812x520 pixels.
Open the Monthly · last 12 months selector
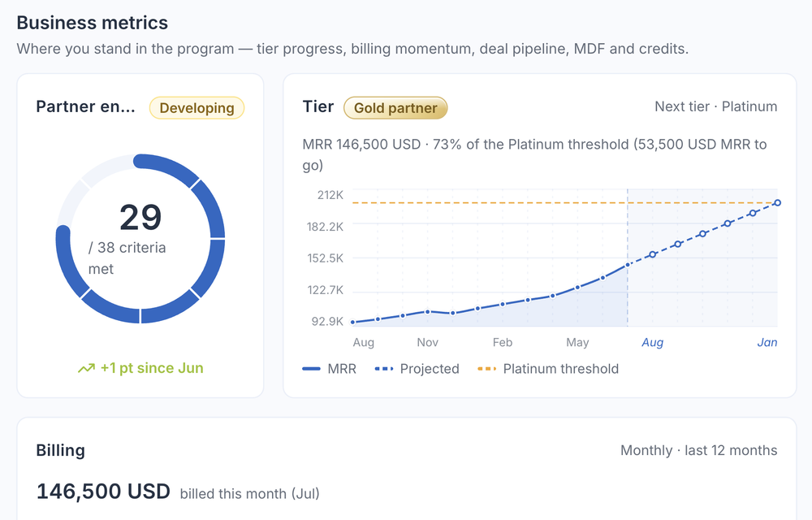(x=698, y=451)
